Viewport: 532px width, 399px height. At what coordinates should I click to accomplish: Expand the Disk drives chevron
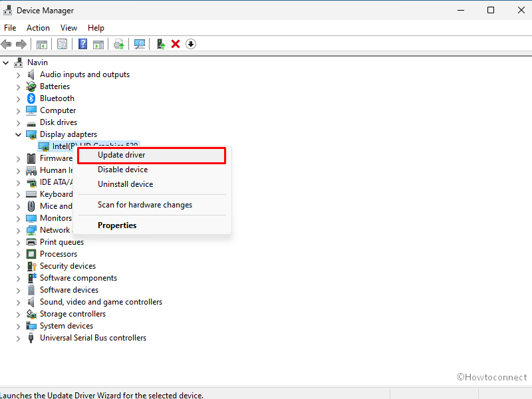(x=19, y=123)
